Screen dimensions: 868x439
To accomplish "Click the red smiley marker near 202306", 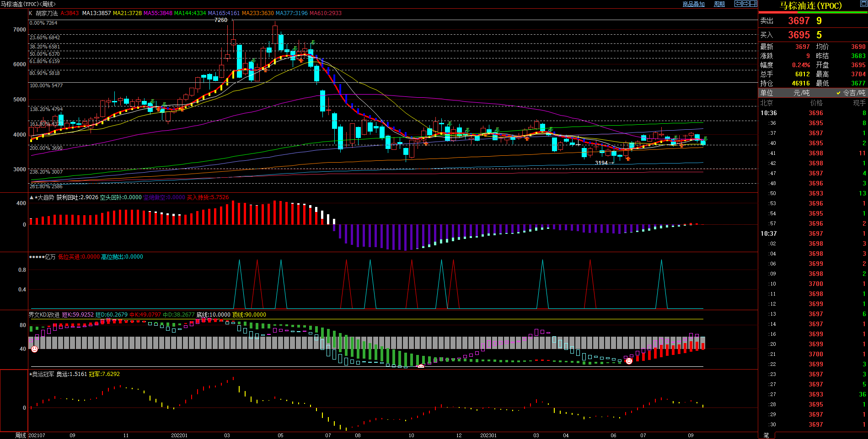I will coord(629,361).
